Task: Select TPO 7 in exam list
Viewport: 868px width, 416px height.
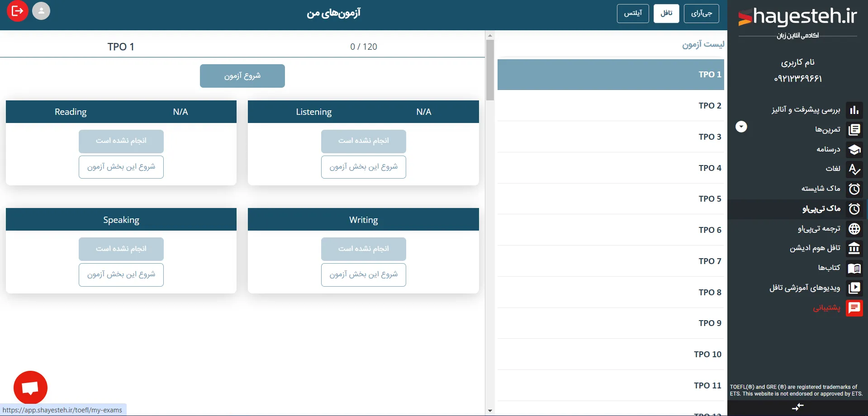Action: tap(611, 261)
